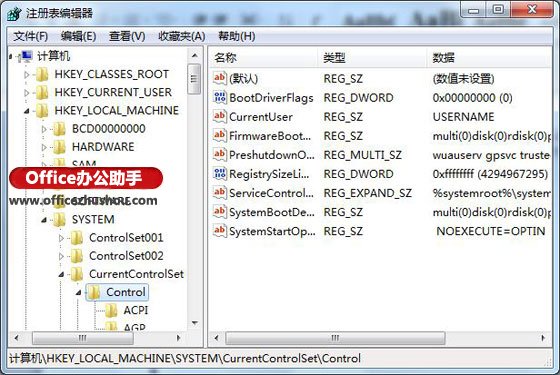Open the 收藏夹(A) menu
560x375 pixels.
tap(181, 36)
